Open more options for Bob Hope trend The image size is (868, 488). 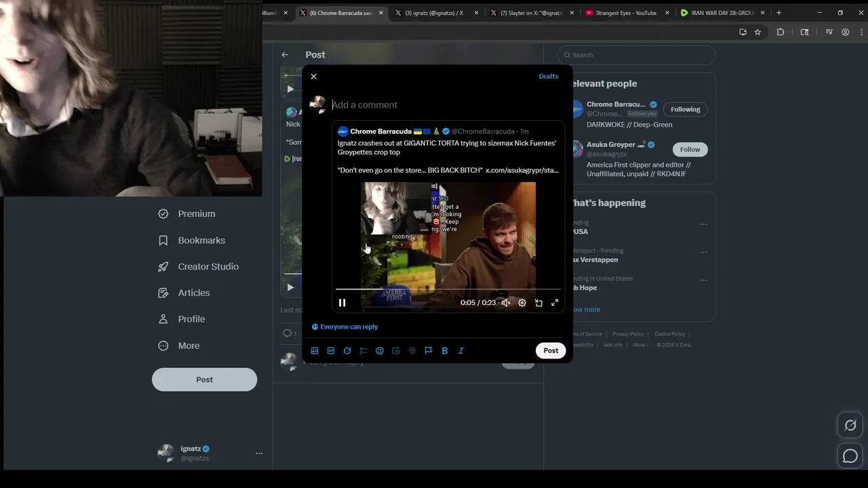pos(703,280)
